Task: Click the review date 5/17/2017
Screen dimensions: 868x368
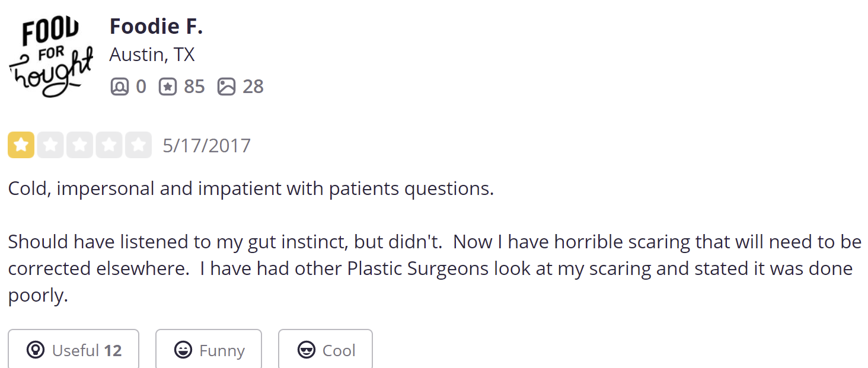Action: click(x=206, y=146)
